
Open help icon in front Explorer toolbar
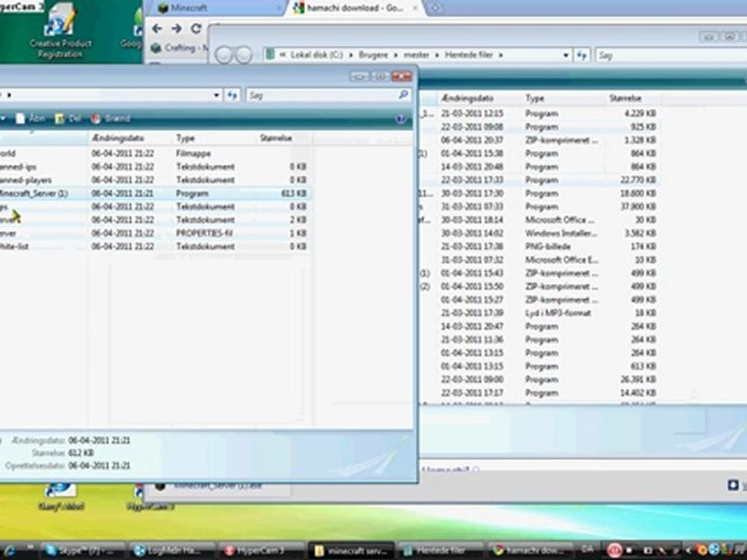click(401, 118)
